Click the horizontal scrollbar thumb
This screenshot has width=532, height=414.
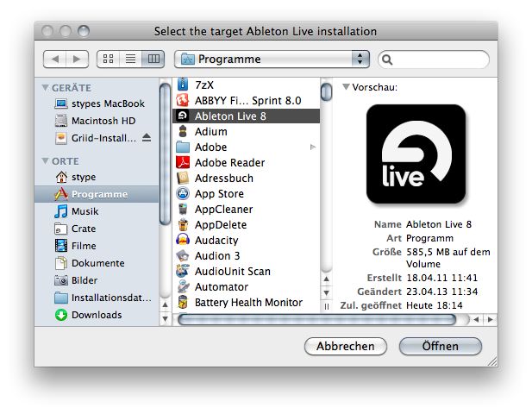point(317,320)
